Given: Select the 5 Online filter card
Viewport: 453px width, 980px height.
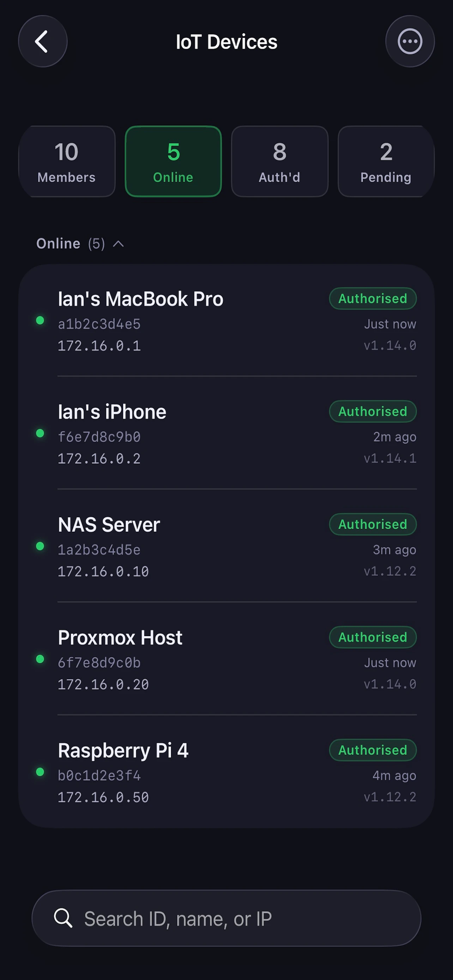Looking at the screenshot, I should [x=173, y=161].
